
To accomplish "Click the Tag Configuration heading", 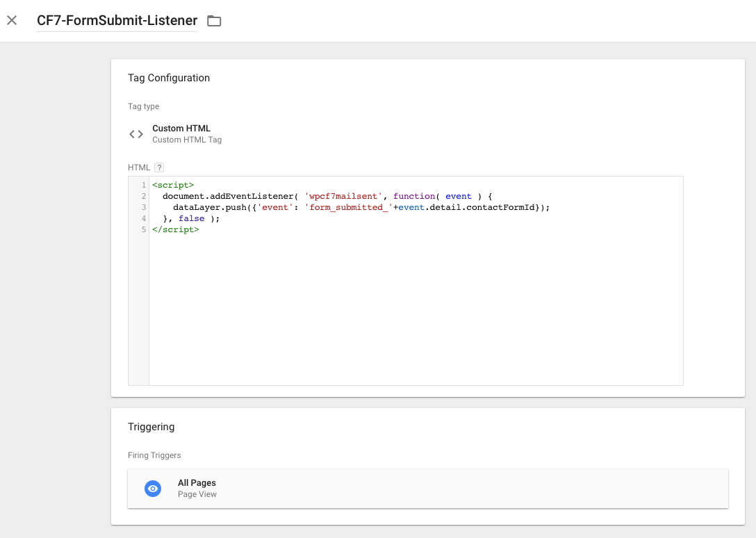I will coord(169,78).
